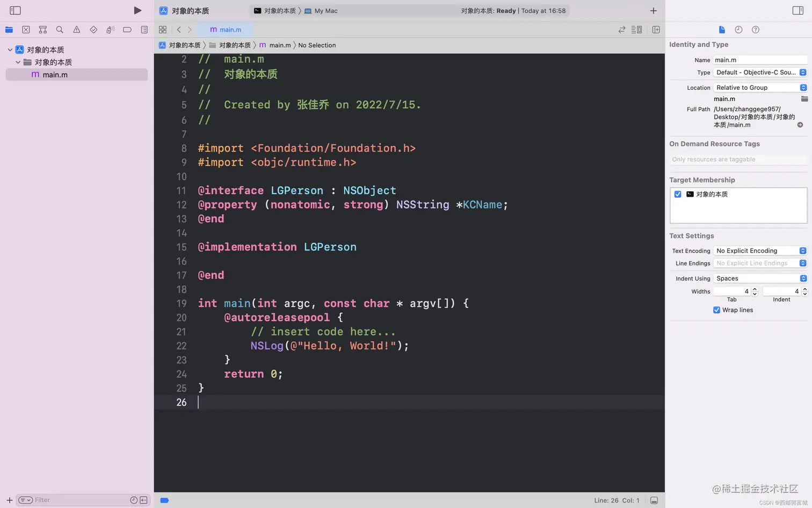Go back in the editor history
This screenshot has width=812, height=508.
pyautogui.click(x=179, y=30)
